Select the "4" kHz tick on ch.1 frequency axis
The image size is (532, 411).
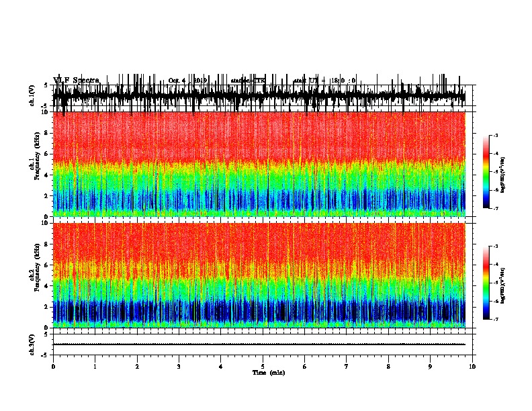(46, 175)
